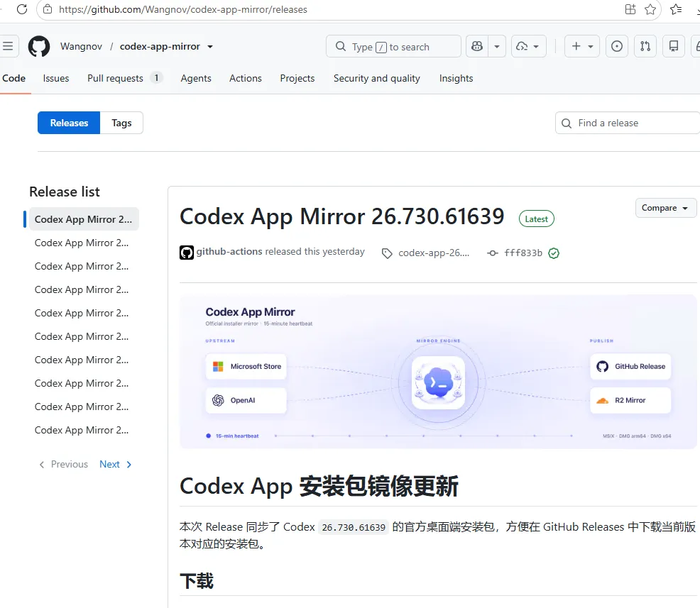Open the github-actions author link
700x608 pixels.
(x=229, y=252)
